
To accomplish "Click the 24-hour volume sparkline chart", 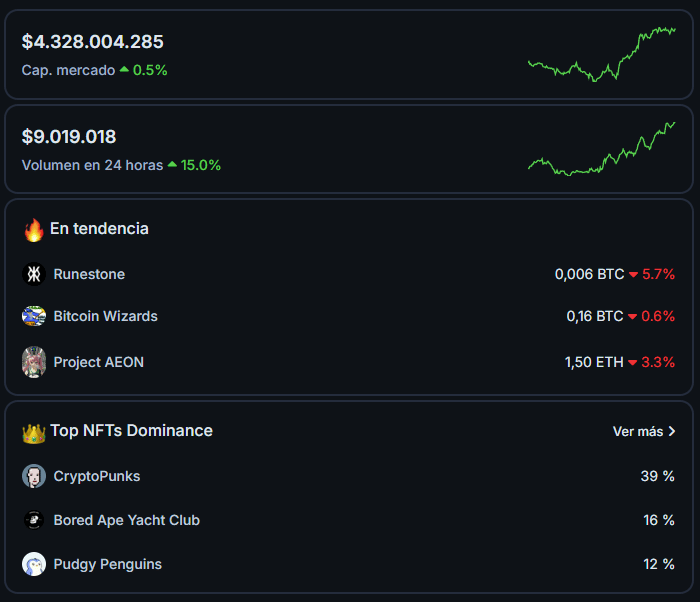I will tap(602, 149).
